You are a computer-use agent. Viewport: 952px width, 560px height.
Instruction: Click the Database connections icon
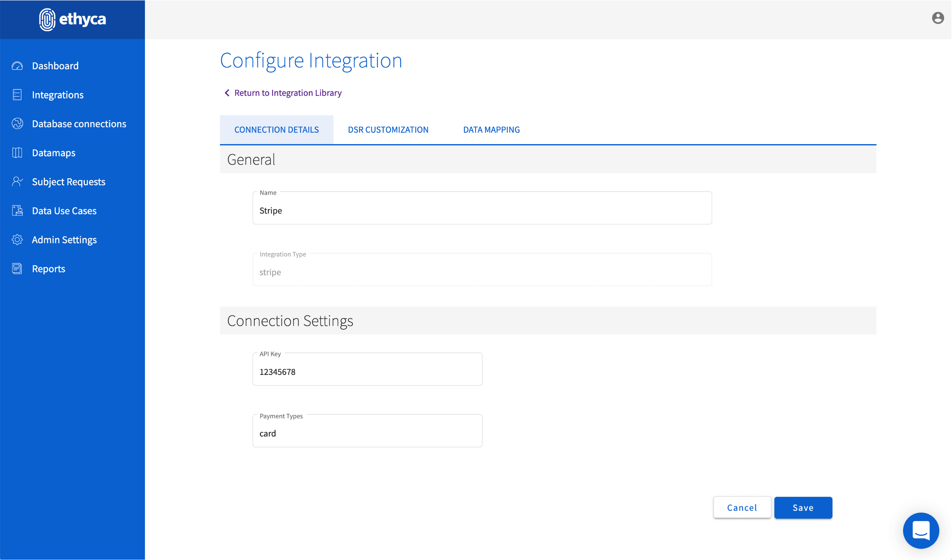tap(17, 123)
